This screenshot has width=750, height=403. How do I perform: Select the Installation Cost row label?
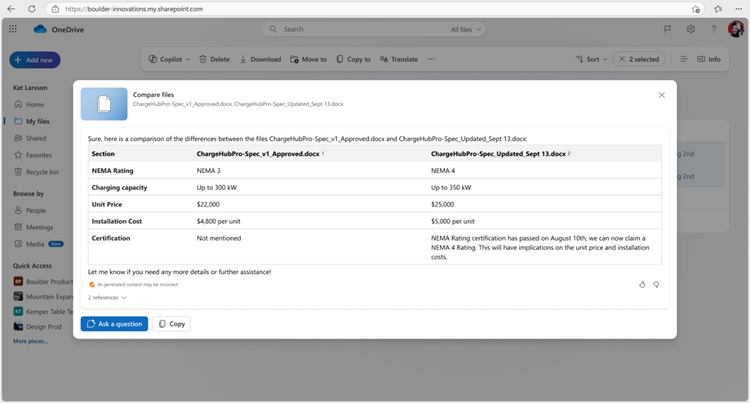pos(117,221)
